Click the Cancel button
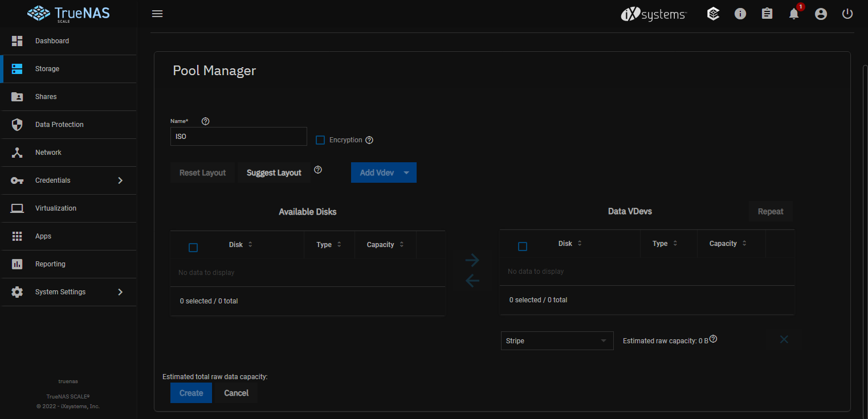Viewport: 868px width, 419px height. 237,393
